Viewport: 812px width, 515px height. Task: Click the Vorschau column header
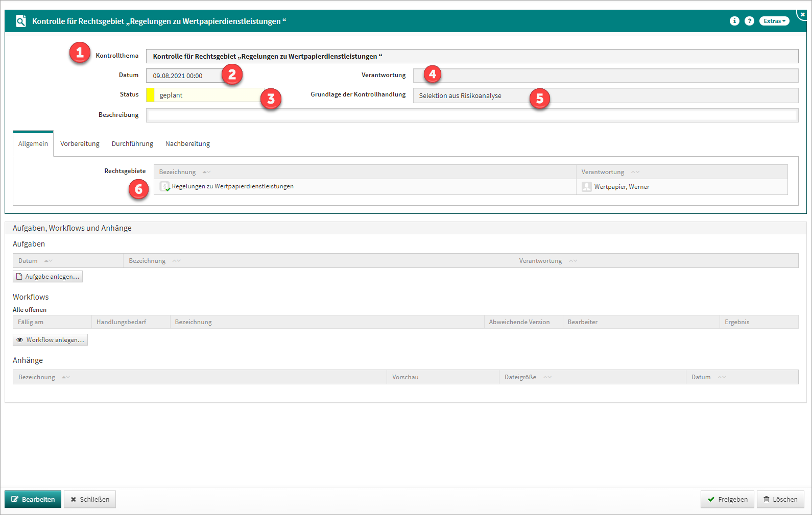tap(443, 377)
